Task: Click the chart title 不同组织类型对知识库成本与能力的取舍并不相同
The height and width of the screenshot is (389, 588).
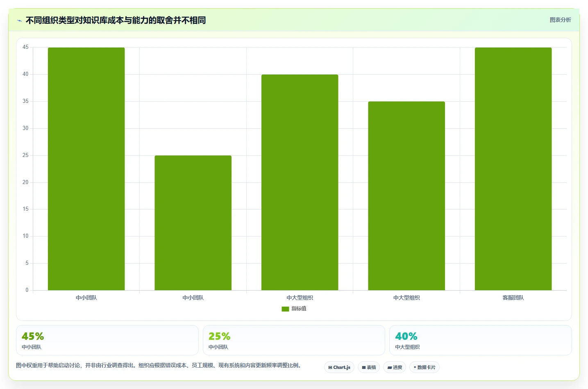Action: click(116, 20)
